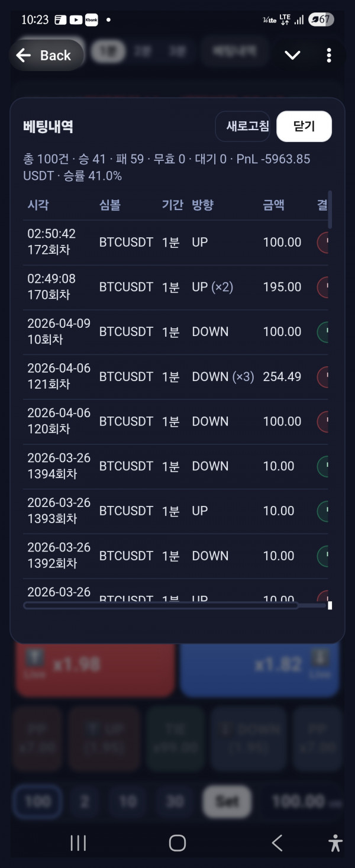Screen dimensions: 355x868
Task: Tap Android recent apps icon
Action: coord(78,843)
